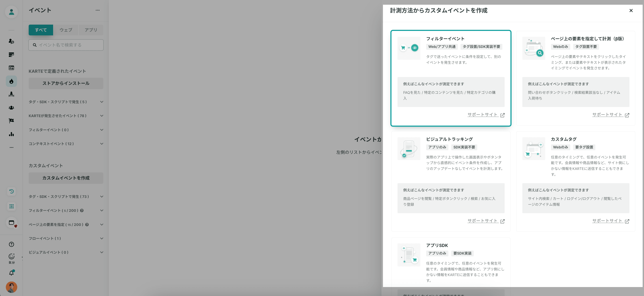Open the events panel ellipsis menu
Image resolution: width=644 pixels, height=296 pixels.
point(97,10)
